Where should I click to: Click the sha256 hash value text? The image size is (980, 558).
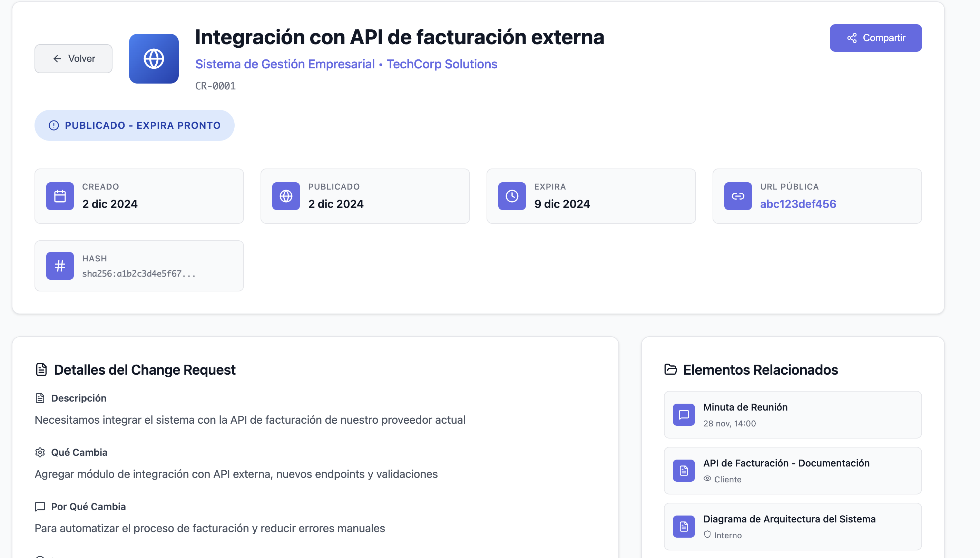[x=139, y=273]
